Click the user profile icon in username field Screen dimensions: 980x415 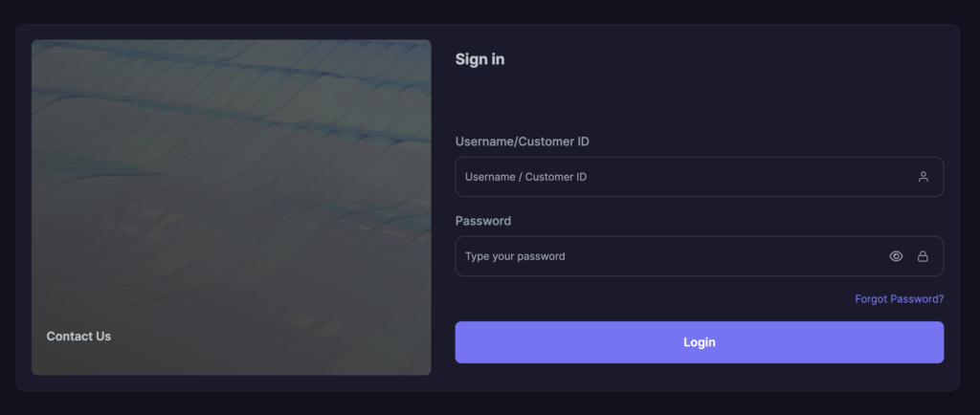924,177
